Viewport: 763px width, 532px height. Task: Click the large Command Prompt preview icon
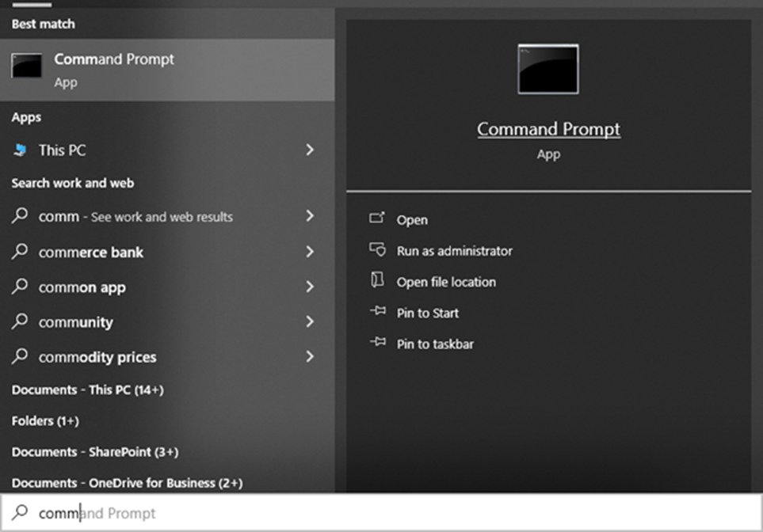click(x=548, y=69)
